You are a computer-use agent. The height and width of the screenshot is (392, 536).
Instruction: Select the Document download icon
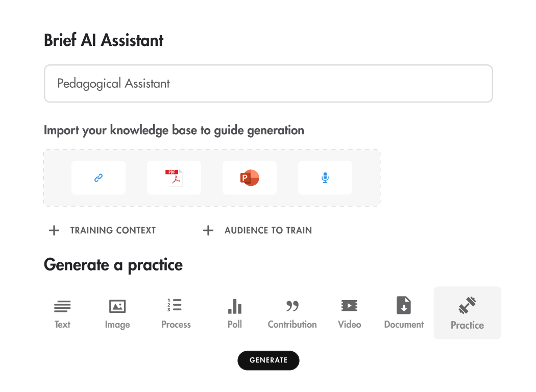point(404,305)
